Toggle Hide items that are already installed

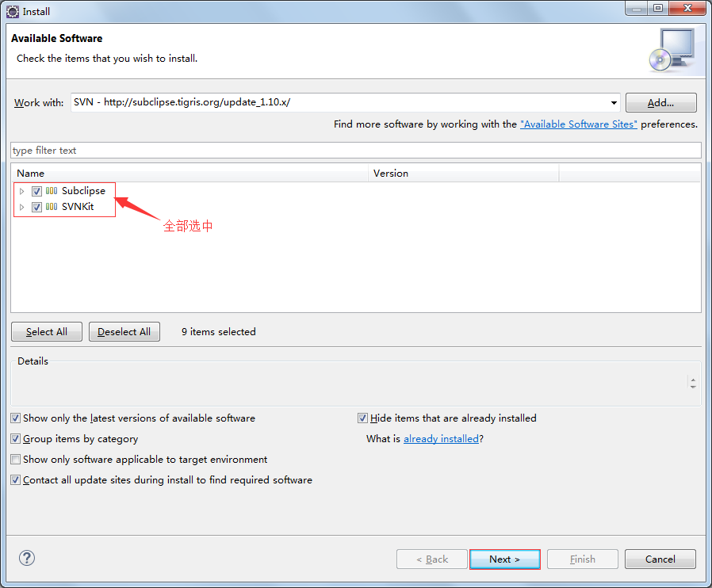[x=362, y=418]
